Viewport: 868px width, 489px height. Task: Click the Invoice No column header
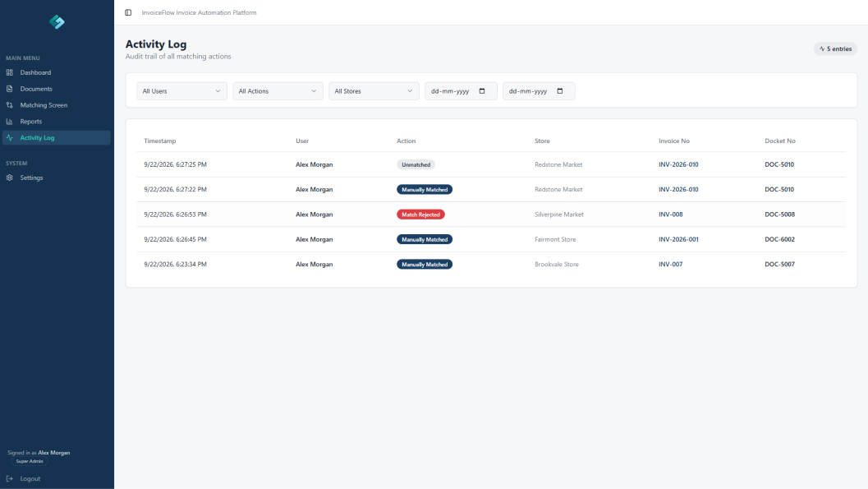(x=674, y=141)
